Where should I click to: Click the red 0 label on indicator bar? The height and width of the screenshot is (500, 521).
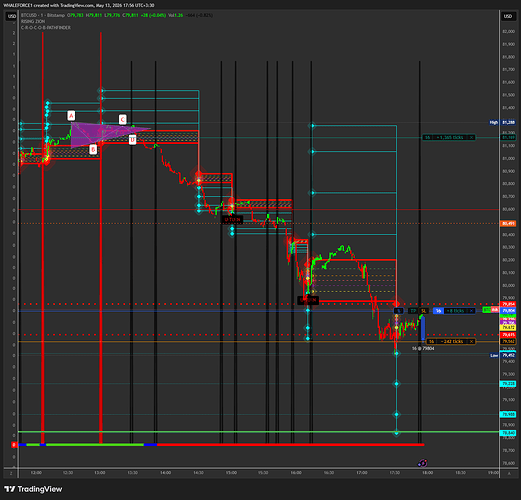tap(14, 445)
